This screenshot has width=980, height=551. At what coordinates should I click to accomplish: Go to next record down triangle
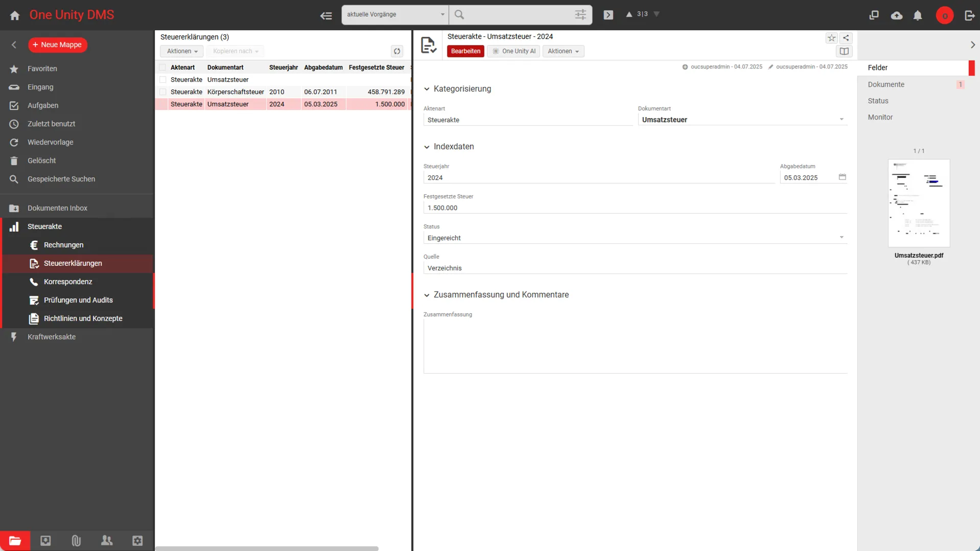pos(657,14)
